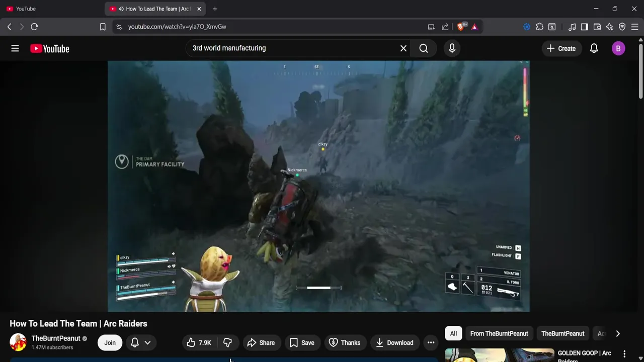Open TheBurntPeanut channel avatar

pos(18,342)
